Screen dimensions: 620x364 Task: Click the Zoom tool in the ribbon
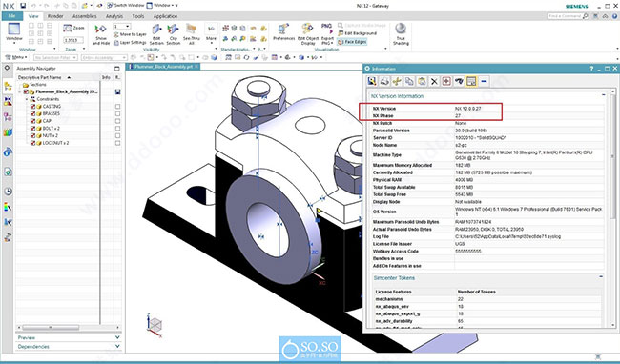[x=74, y=28]
